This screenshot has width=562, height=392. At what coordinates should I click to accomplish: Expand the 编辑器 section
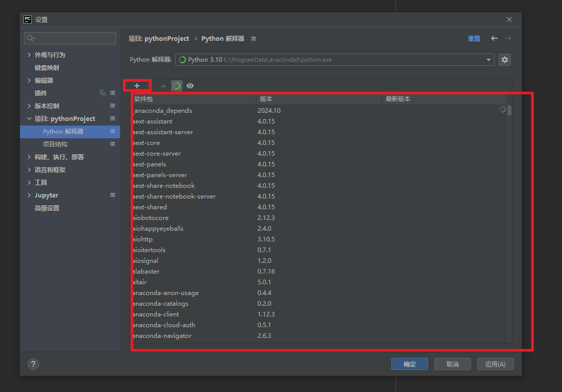coord(29,81)
